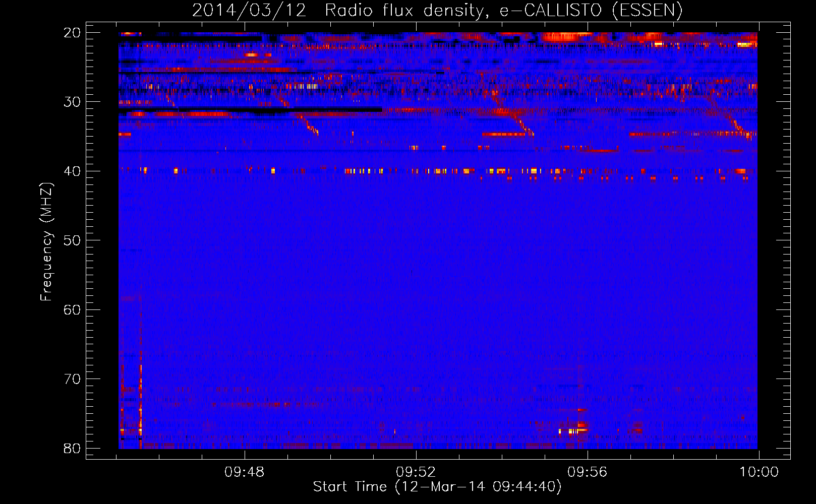Click the plot title "2014/03/12 Radio flux density, e-CALLISTO (ESSEN)"
Image resolution: width=816 pixels, height=504 pixels.
point(437,10)
